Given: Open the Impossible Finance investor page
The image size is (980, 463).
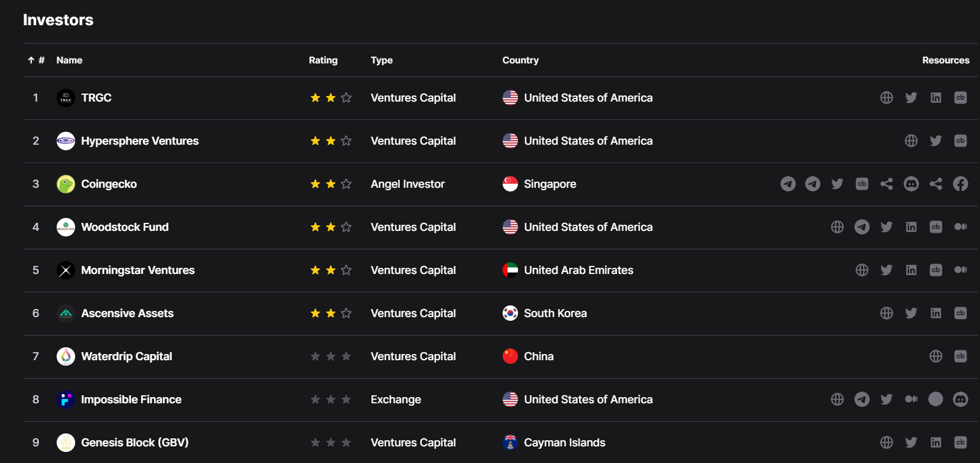Looking at the screenshot, I should 131,400.
